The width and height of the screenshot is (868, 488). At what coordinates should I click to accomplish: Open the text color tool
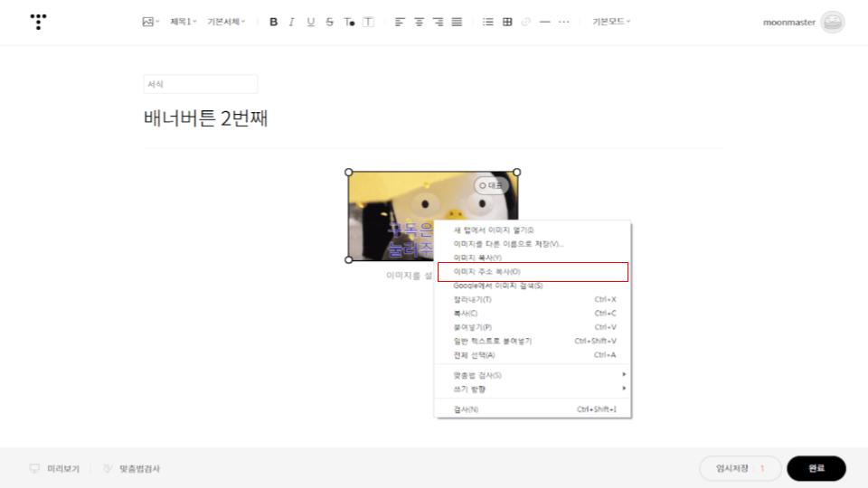(349, 22)
